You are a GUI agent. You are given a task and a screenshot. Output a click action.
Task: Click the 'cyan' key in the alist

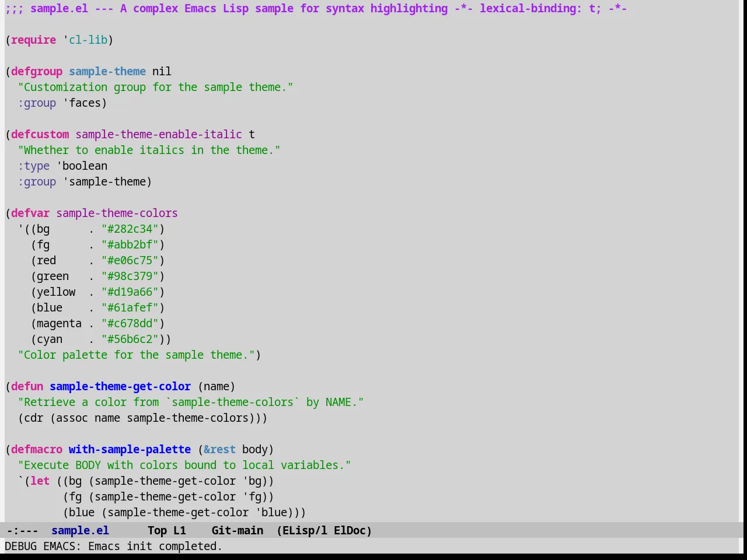click(x=50, y=339)
